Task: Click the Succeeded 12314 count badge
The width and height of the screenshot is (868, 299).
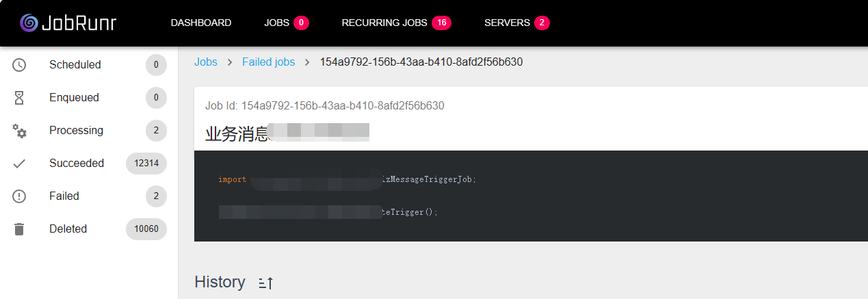Action: coord(146,164)
